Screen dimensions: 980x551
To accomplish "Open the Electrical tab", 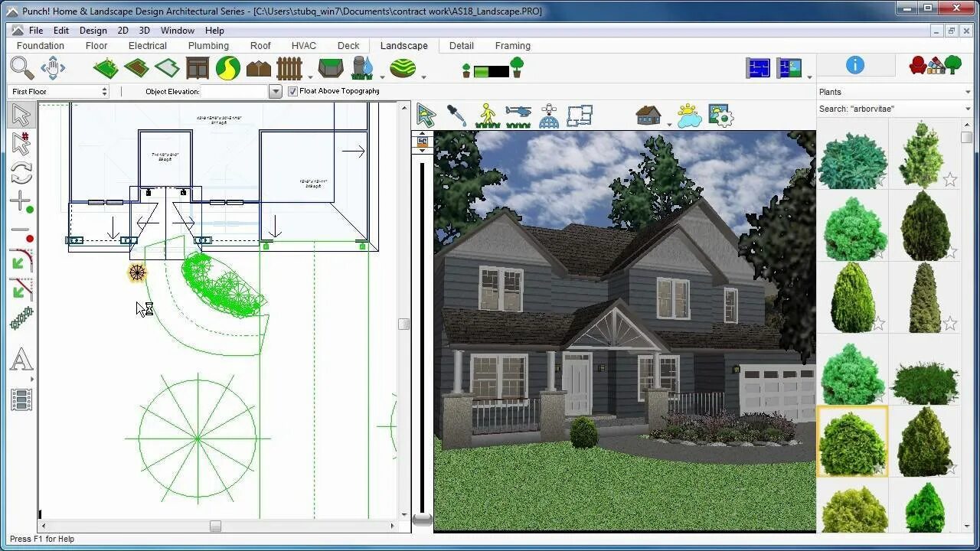I will click(x=147, y=46).
